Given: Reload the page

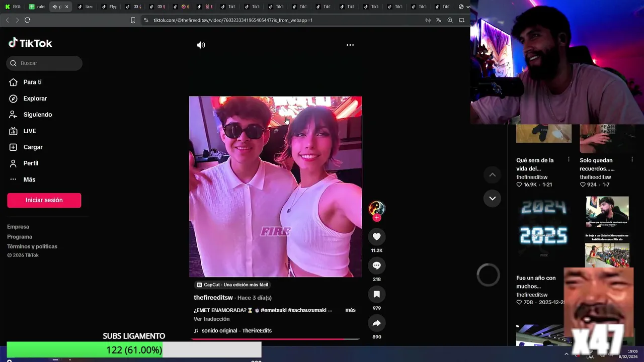Looking at the screenshot, I should coord(27,20).
